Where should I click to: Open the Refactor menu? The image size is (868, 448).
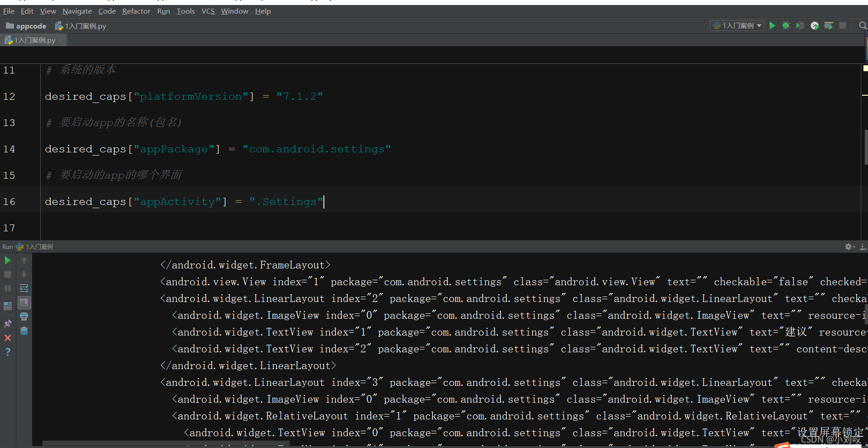click(x=136, y=11)
